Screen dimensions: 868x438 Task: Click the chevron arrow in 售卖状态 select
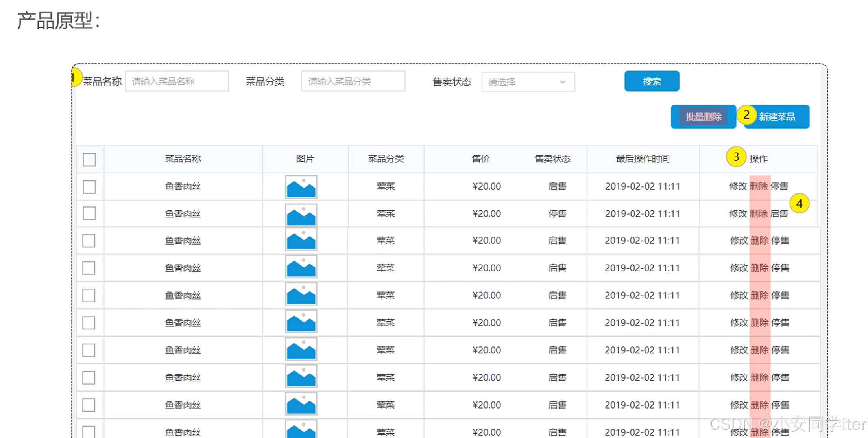[563, 82]
